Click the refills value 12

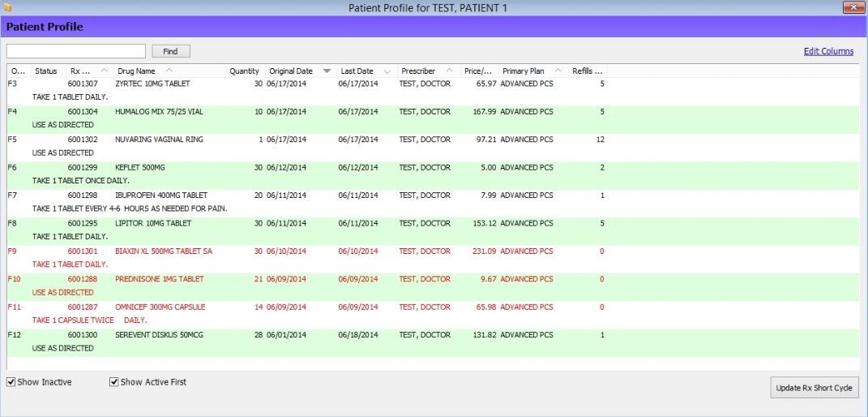600,140
